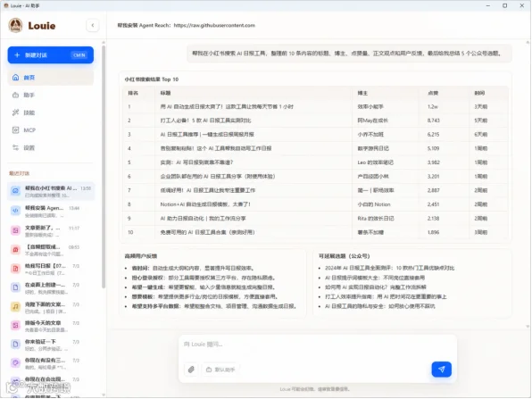Open the 你现在有没有三... conversation

(51, 363)
